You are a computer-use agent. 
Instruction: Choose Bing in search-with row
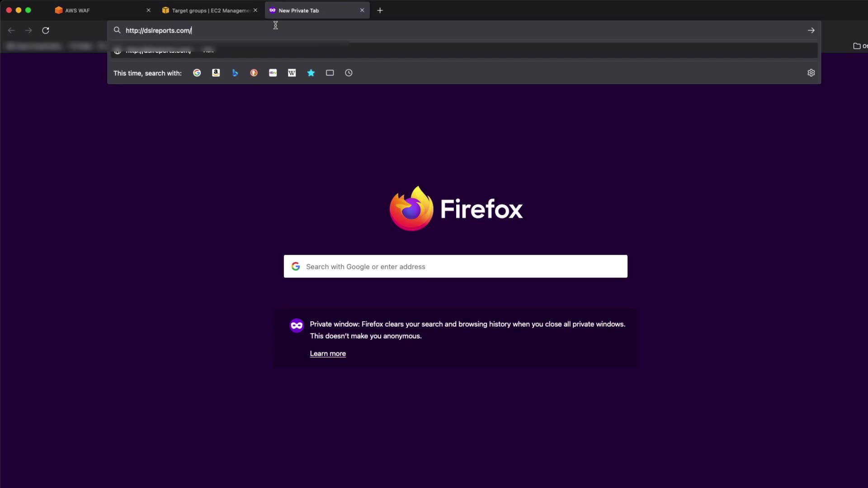pyautogui.click(x=235, y=73)
